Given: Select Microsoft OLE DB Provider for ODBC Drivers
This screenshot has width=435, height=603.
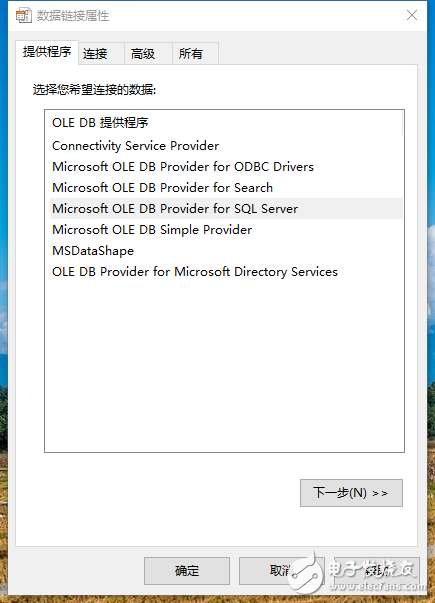Looking at the screenshot, I should [226, 167].
